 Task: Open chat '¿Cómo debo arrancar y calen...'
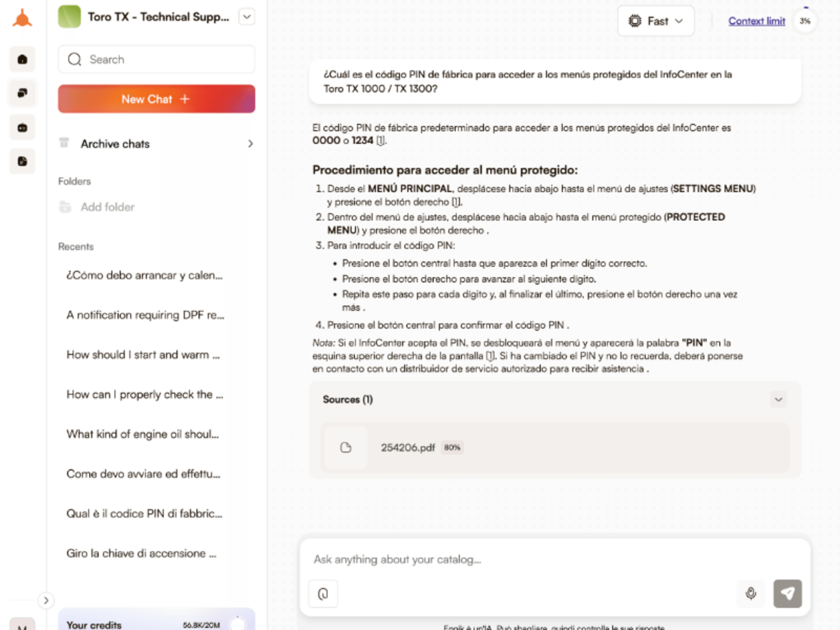pyautogui.click(x=144, y=275)
